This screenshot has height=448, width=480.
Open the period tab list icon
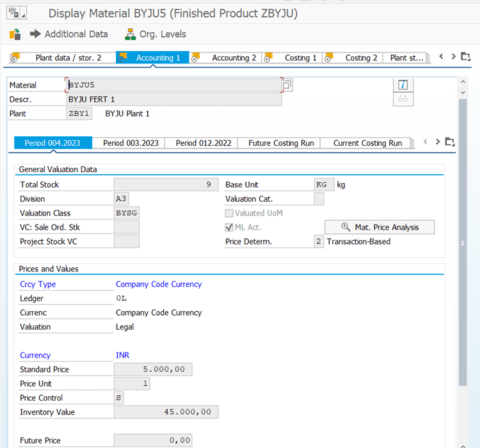450,142
